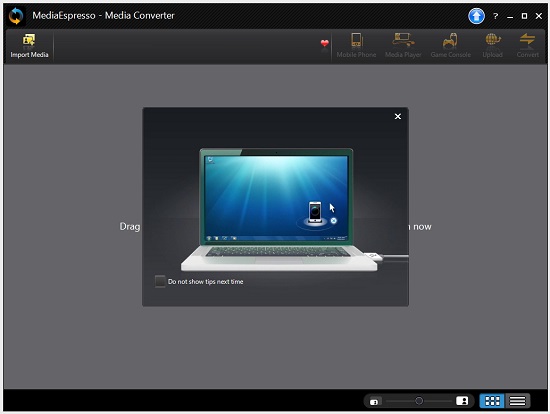Maximize the MediaEspresso window
The width and height of the screenshot is (550, 414).
(524, 16)
